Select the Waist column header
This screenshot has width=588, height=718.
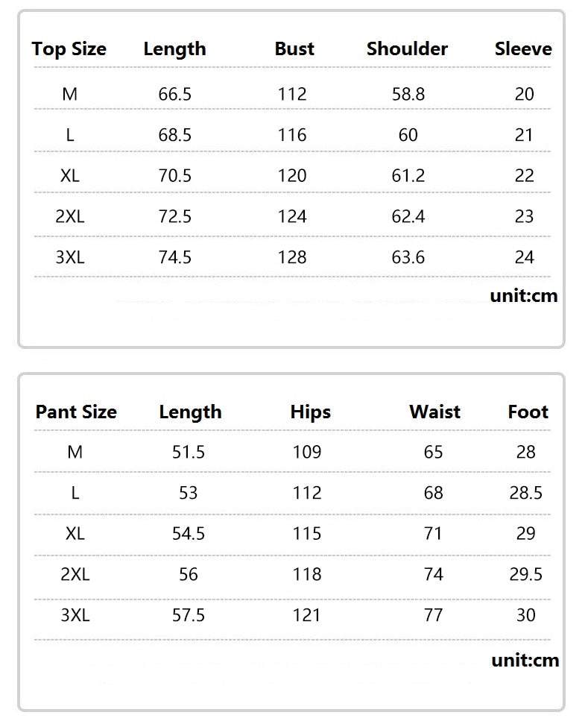tap(434, 412)
